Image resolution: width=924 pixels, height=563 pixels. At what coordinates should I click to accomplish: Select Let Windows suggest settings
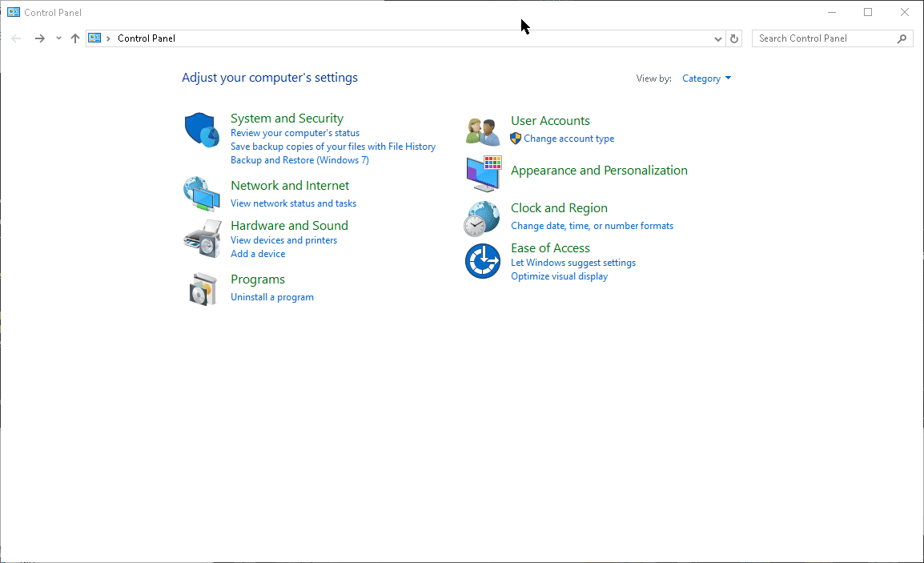point(573,263)
